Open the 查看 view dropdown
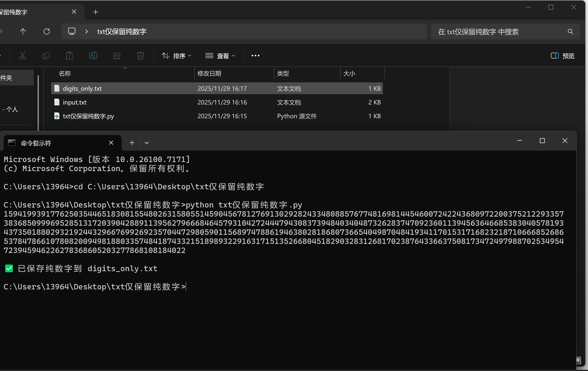Image resolution: width=588 pixels, height=371 pixels. 220,56
